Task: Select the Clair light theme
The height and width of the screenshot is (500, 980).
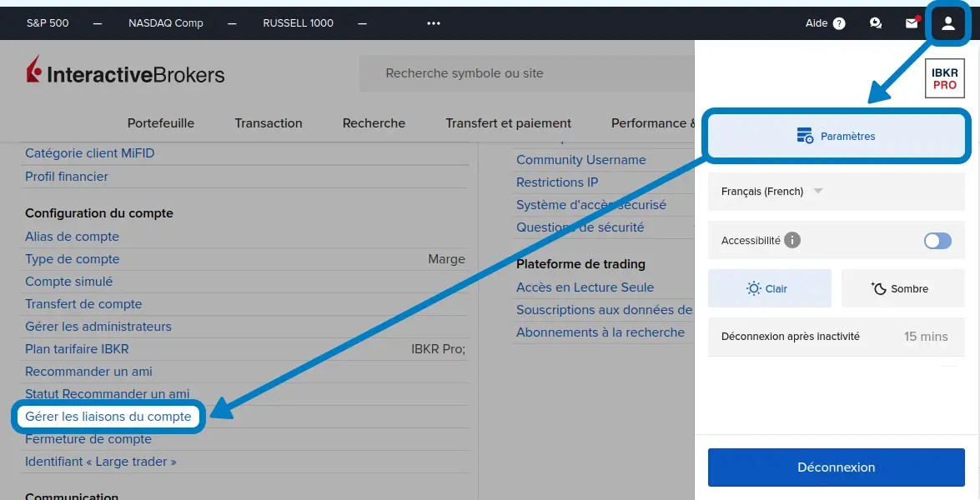Action: pyautogui.click(x=769, y=288)
